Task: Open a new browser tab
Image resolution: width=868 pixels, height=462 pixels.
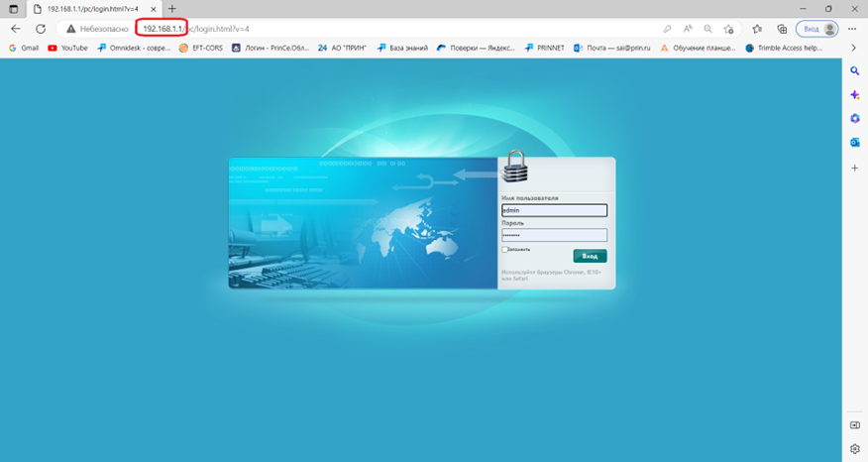Action: click(172, 9)
